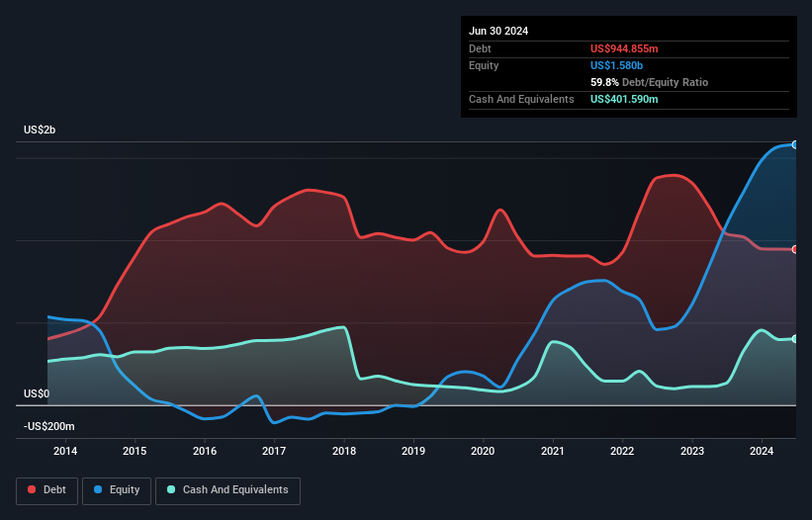The width and height of the screenshot is (812, 520).
Task: Click the 2022 x-axis label
Action: click(622, 451)
